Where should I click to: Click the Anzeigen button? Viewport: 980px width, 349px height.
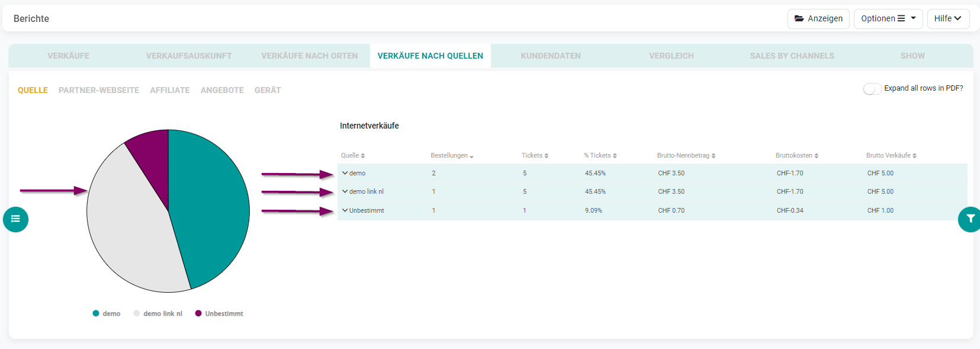pyautogui.click(x=818, y=18)
